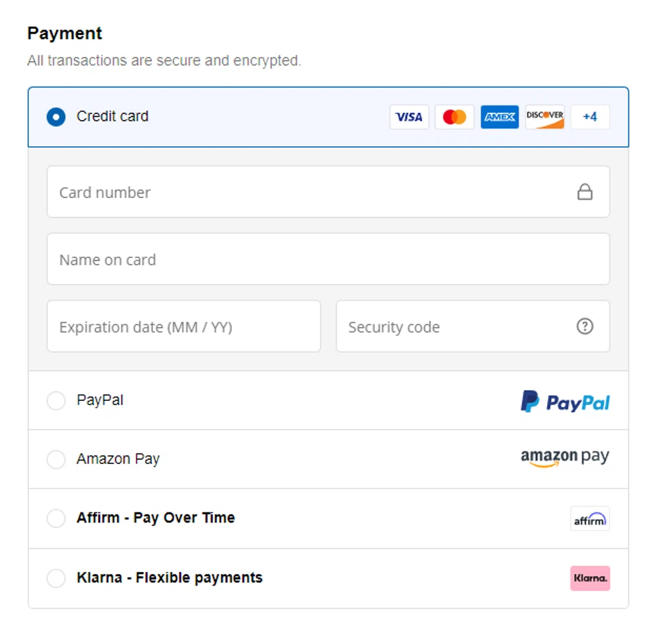Screen dimensions: 672x636
Task: Click the Affirm logo badge
Action: pos(589,518)
